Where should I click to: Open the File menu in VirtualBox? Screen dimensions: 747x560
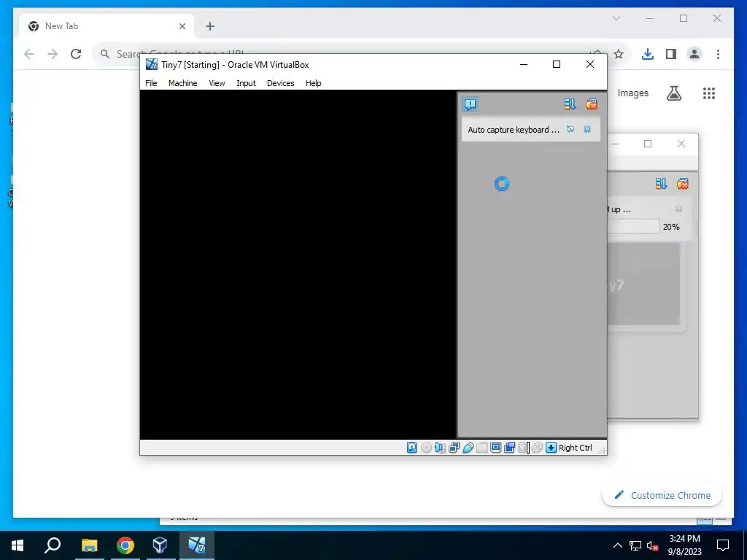[151, 83]
